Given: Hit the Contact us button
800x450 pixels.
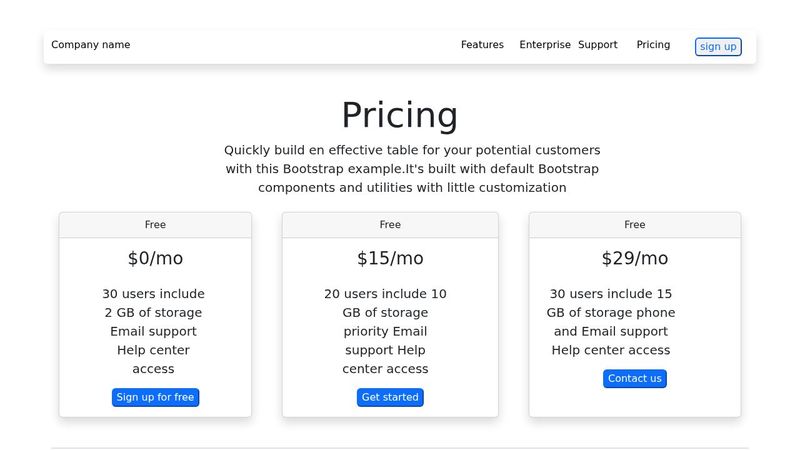Looking at the screenshot, I should pyautogui.click(x=635, y=379).
